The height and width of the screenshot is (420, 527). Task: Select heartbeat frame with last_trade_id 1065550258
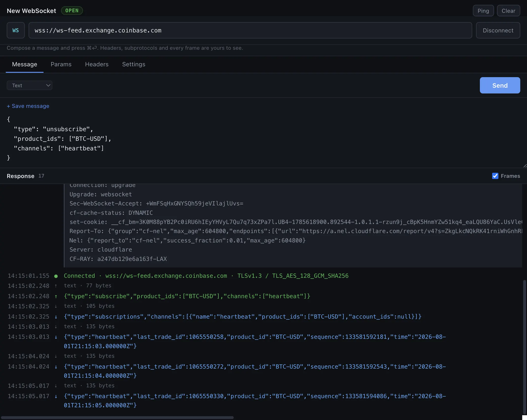click(x=255, y=341)
